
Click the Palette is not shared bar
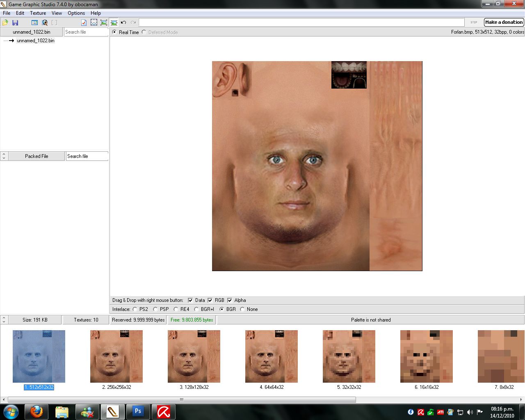371,320
